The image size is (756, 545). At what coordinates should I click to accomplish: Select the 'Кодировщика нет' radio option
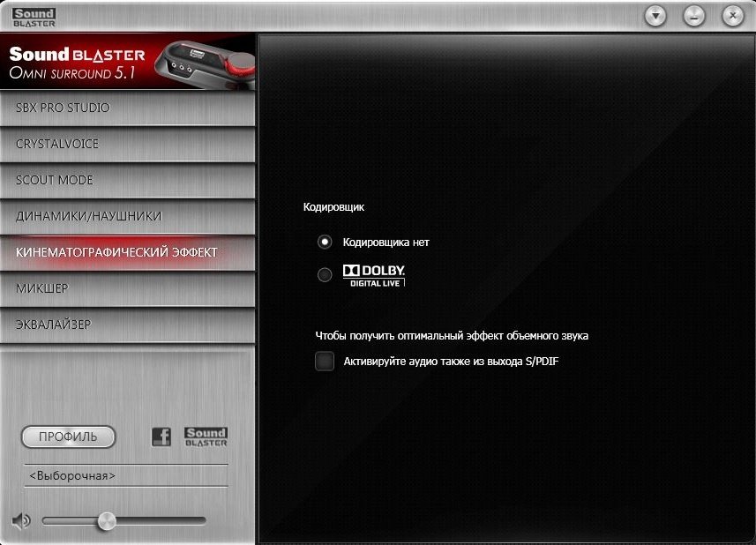(325, 242)
